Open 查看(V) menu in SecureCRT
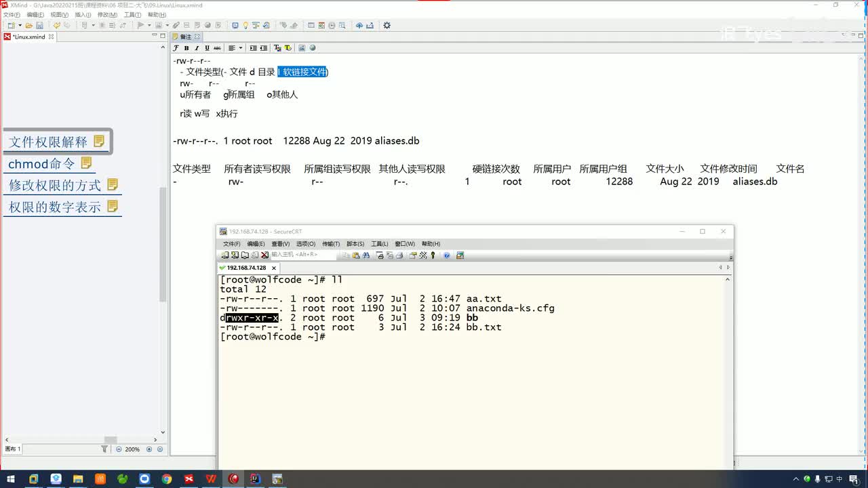The image size is (868, 488). coord(280,244)
